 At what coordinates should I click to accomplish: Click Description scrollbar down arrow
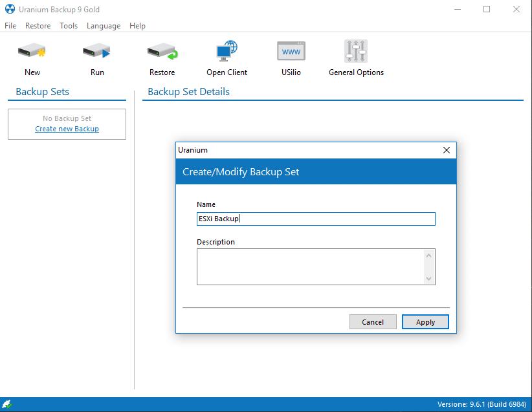click(429, 278)
